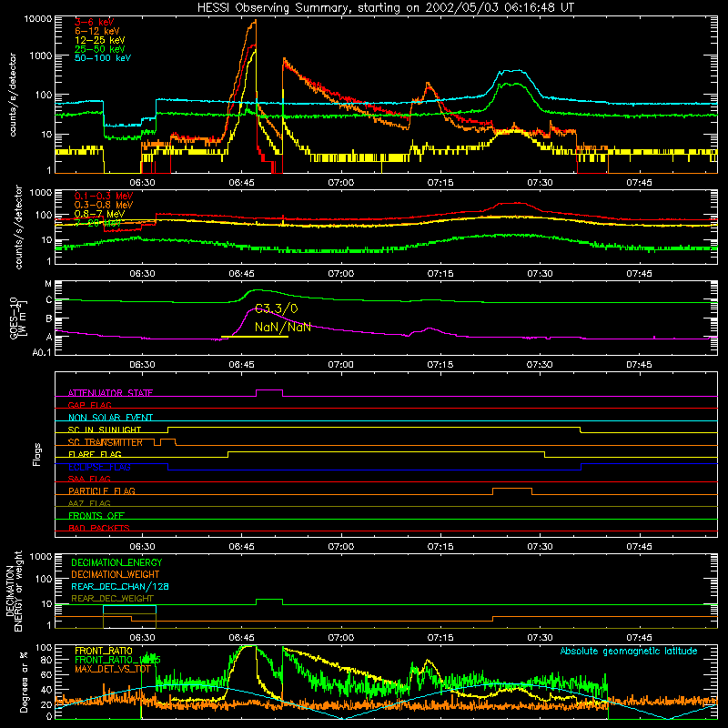Select the SC_IN_SUNLIGHT flag label

[105, 430]
